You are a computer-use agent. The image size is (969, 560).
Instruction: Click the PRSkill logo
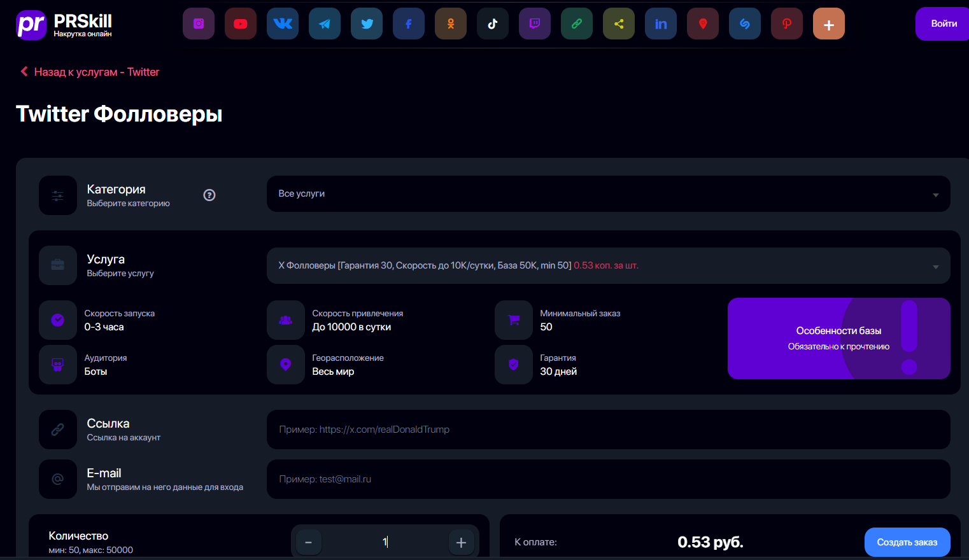point(64,25)
